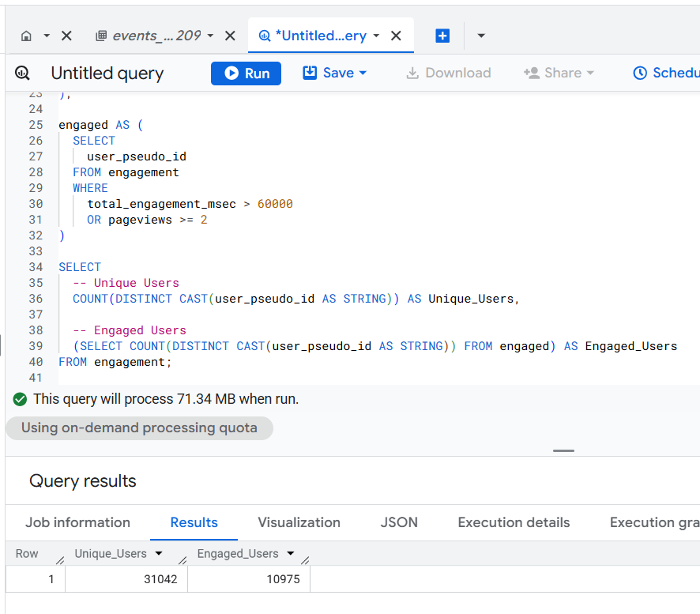Image resolution: width=700 pixels, height=614 pixels.
Task: Open the Save dropdown arrow
Action: tap(363, 73)
